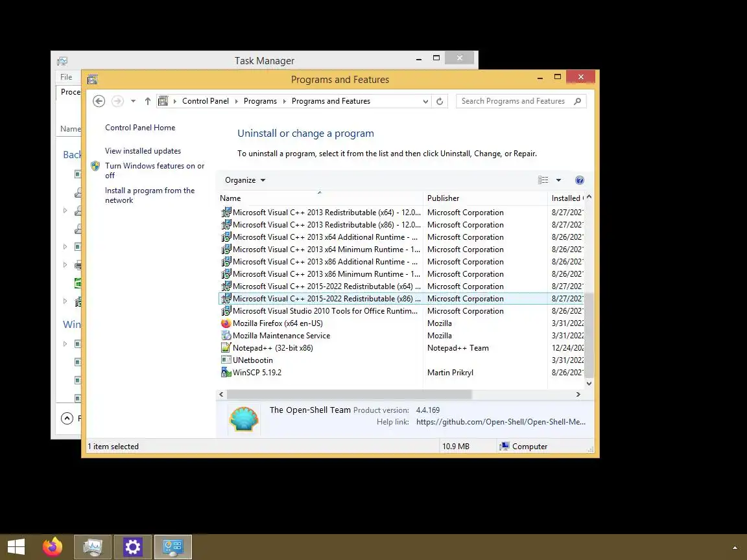Go up one level with the Up arrow
The width and height of the screenshot is (747, 560).
[148, 101]
